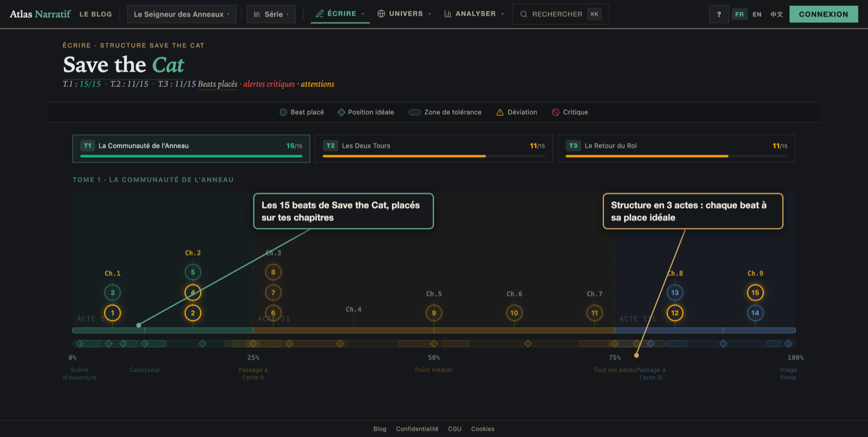Click the Beat placé legend circle icon

pos(283,112)
